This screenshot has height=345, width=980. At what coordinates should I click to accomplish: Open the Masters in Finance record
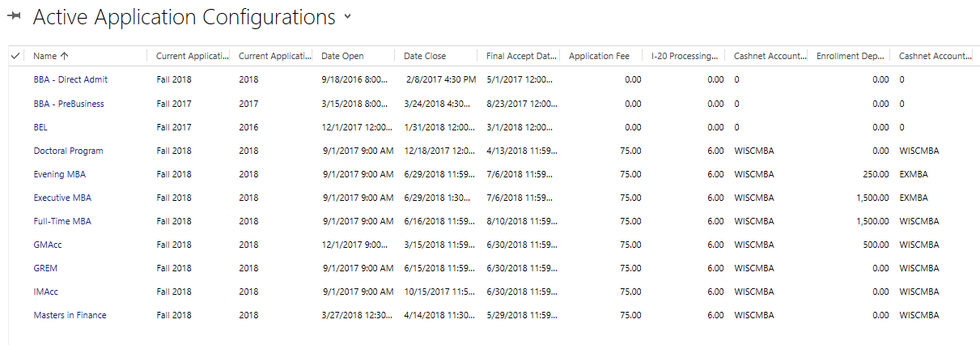point(70,315)
